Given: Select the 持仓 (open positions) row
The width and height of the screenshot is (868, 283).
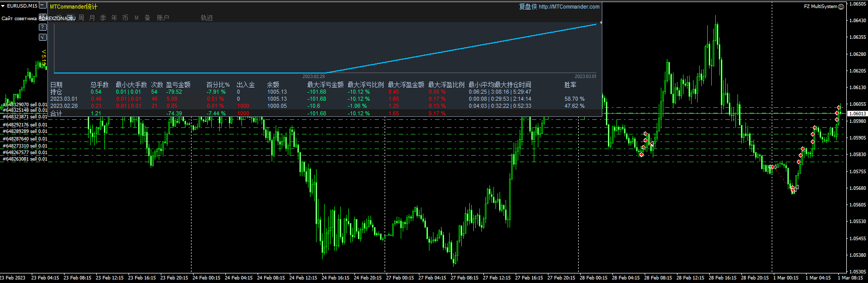Looking at the screenshot, I should pos(326,92).
